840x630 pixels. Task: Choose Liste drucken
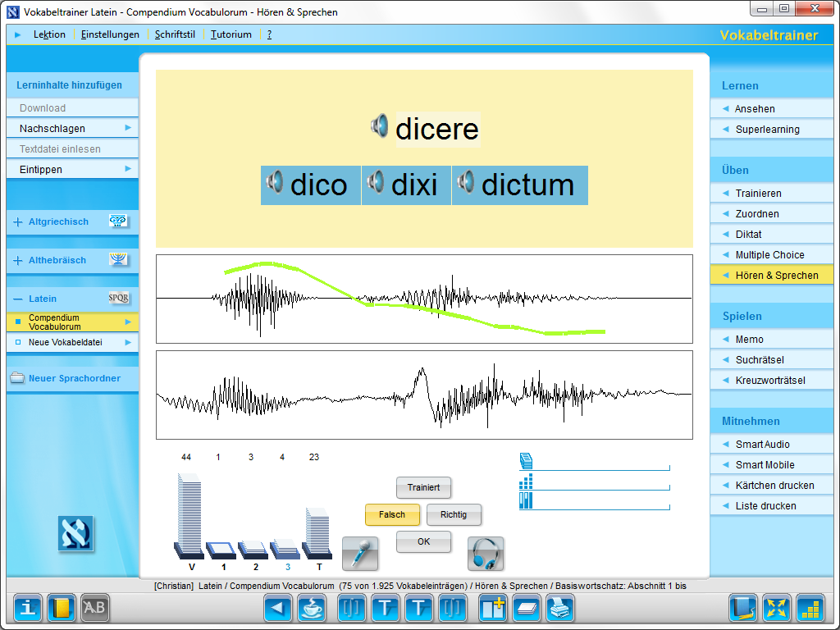771,505
